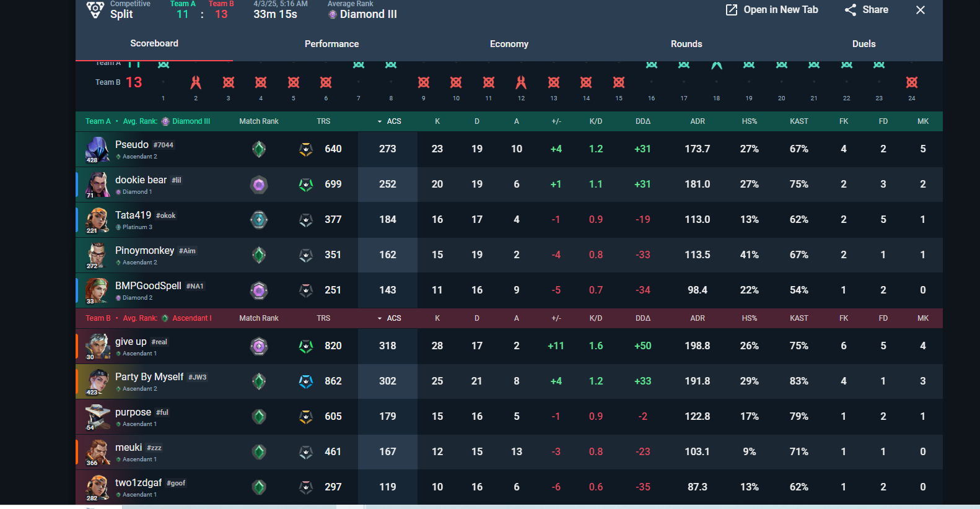Select Team B's round 12 win icon
Viewport: 980px width, 509px height.
click(x=521, y=82)
